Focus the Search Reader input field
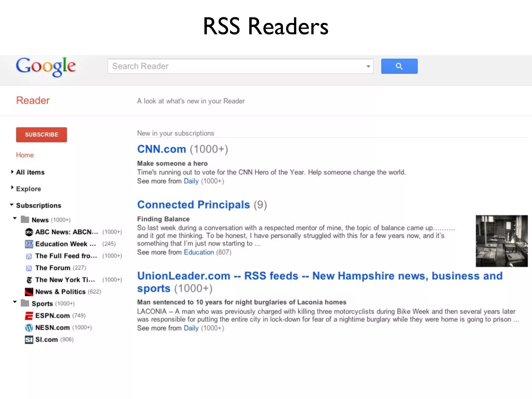532x399 pixels. (240, 66)
